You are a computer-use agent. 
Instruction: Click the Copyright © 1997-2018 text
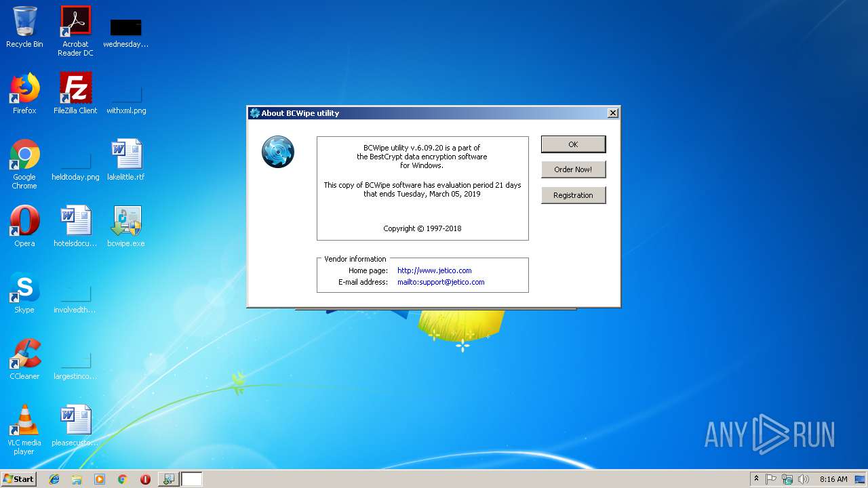(422, 228)
